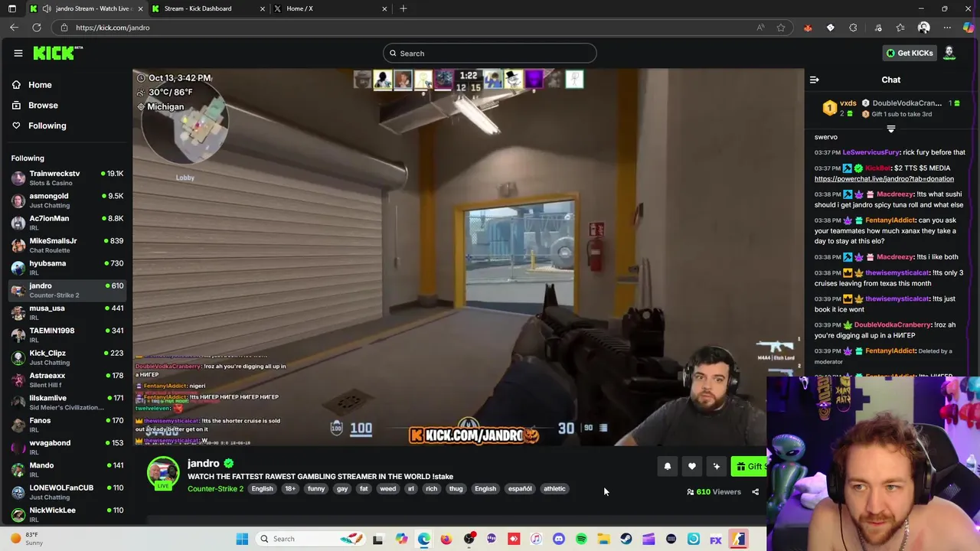Select NickWickLee in the following list

click(67, 514)
